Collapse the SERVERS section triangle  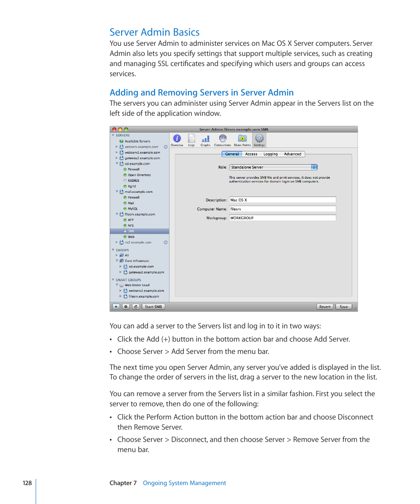pyautogui.click(x=113, y=135)
